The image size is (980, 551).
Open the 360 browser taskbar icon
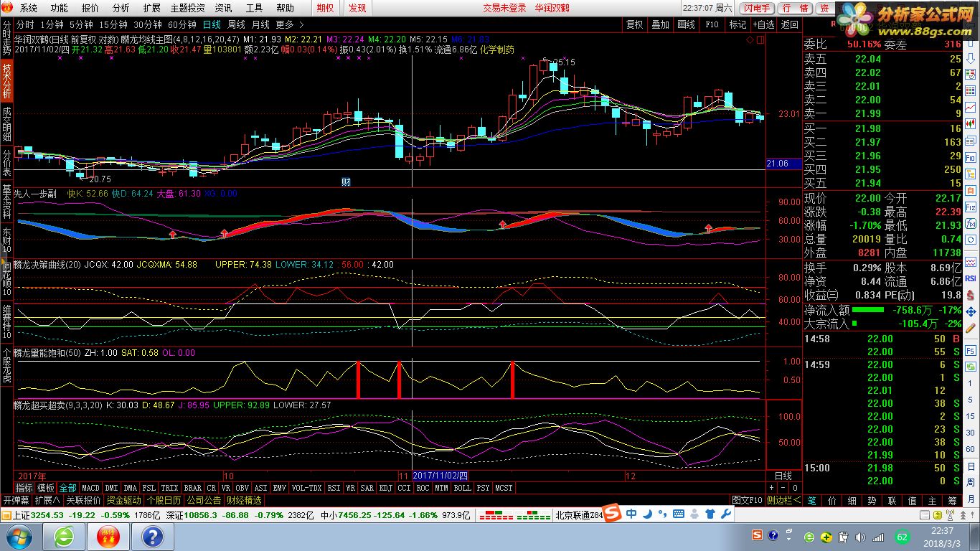tap(64, 537)
